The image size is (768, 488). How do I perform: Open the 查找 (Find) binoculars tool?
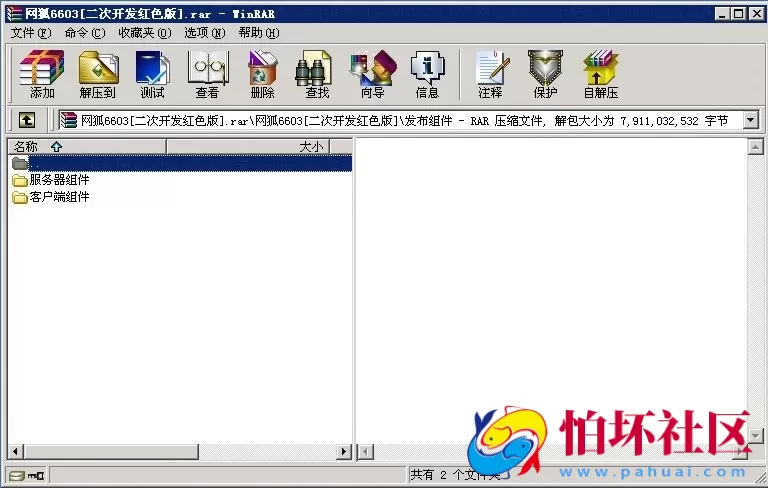click(x=317, y=75)
